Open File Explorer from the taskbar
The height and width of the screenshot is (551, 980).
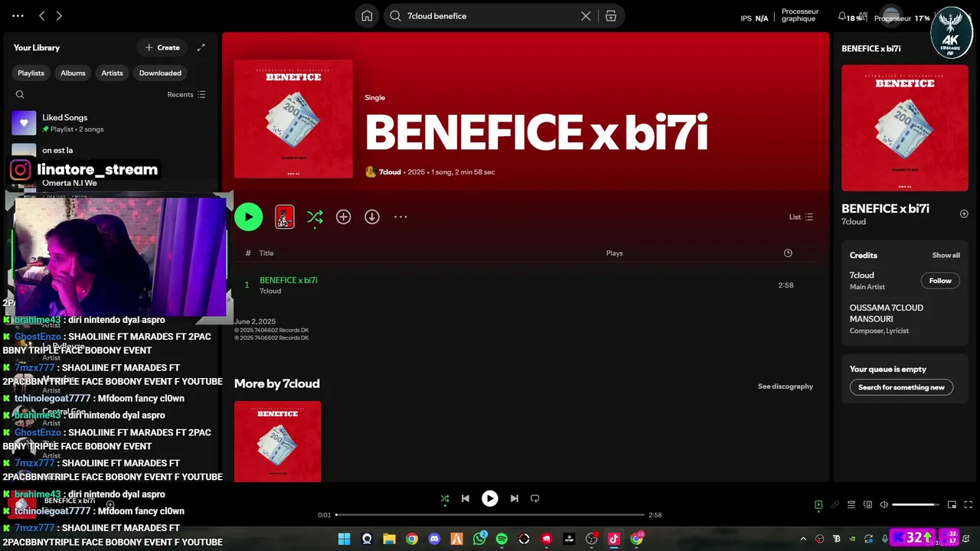[389, 539]
